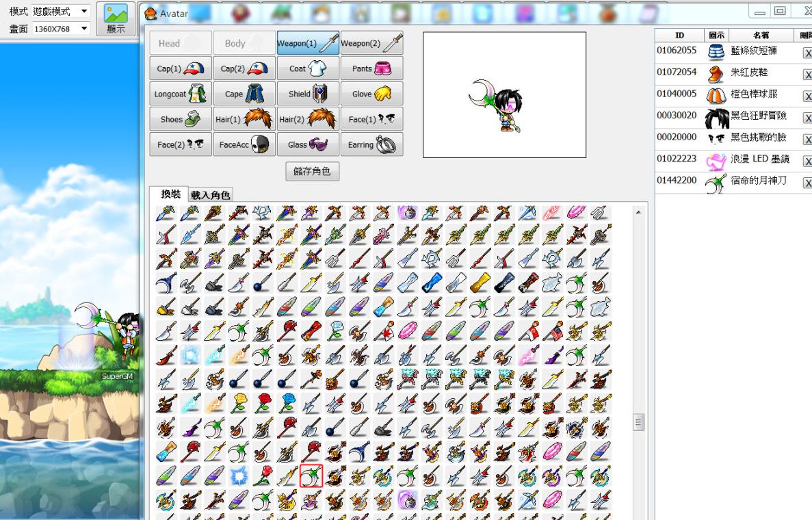Viewport: 812px width, 520px height.
Task: Switch to the 換裝 tab
Action: pyautogui.click(x=170, y=194)
